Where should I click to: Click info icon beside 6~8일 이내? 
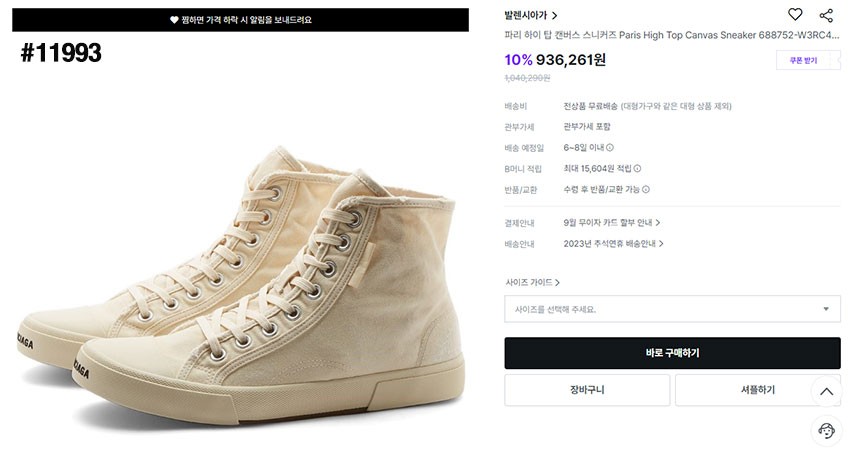click(x=610, y=148)
